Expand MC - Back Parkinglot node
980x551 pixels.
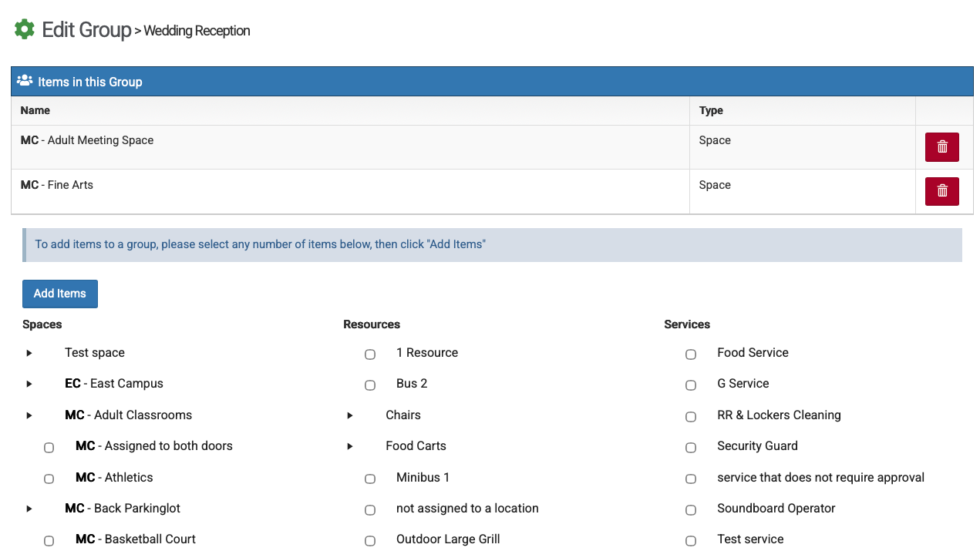click(x=29, y=509)
